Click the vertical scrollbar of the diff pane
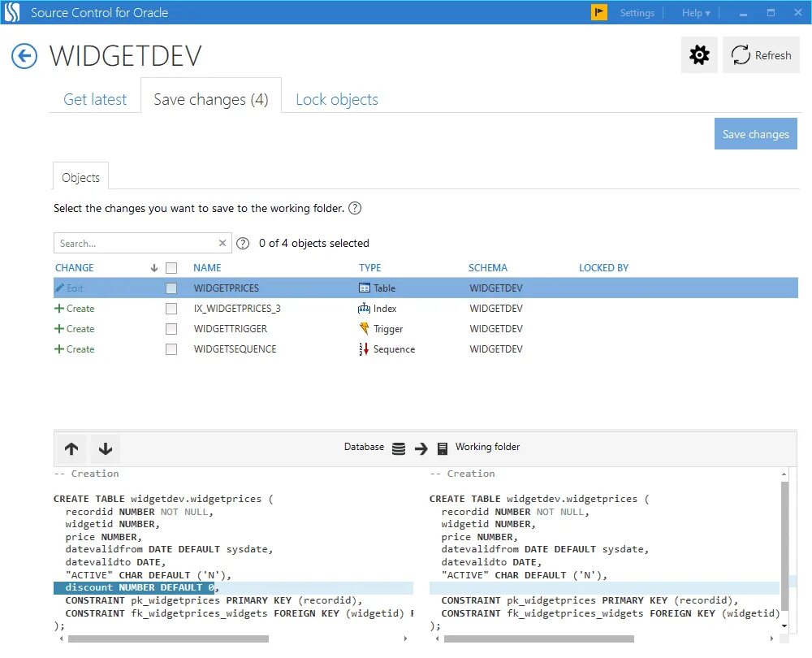This screenshot has width=812, height=658. tap(784, 547)
